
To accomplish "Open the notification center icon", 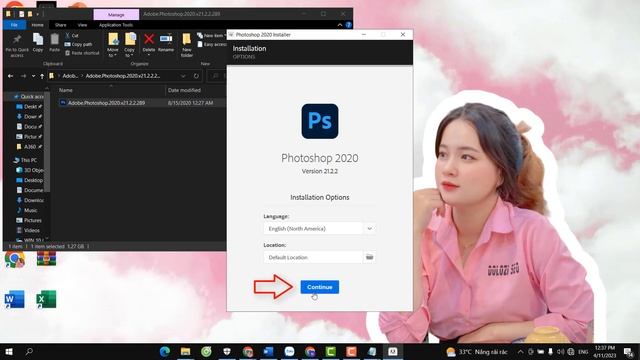I will pyautogui.click(x=629, y=352).
